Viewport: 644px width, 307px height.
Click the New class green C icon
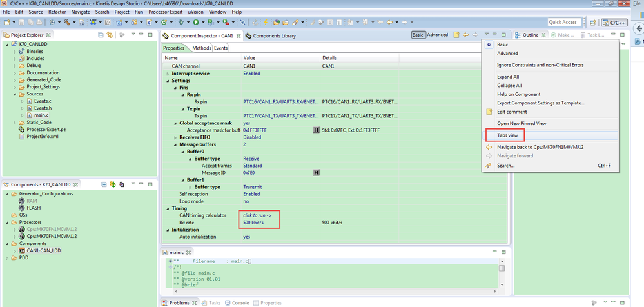tap(164, 22)
